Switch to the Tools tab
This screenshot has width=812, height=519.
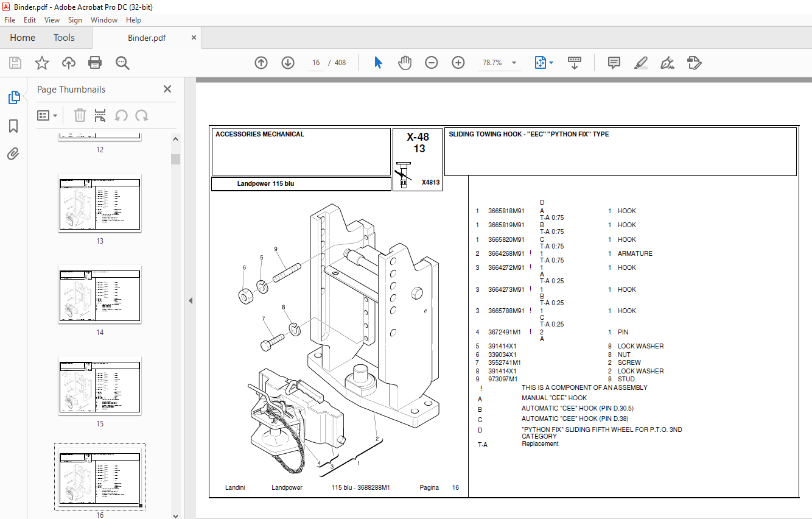click(x=64, y=38)
